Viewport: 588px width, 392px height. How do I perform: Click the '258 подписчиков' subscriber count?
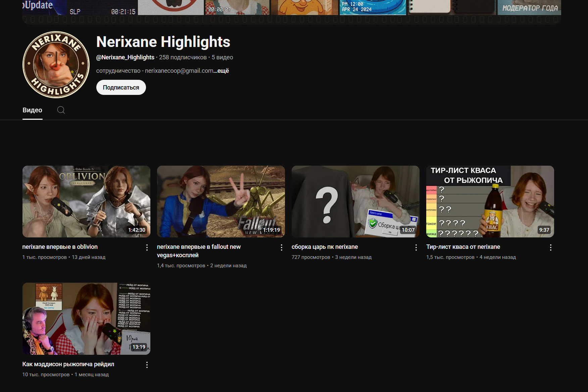183,57
